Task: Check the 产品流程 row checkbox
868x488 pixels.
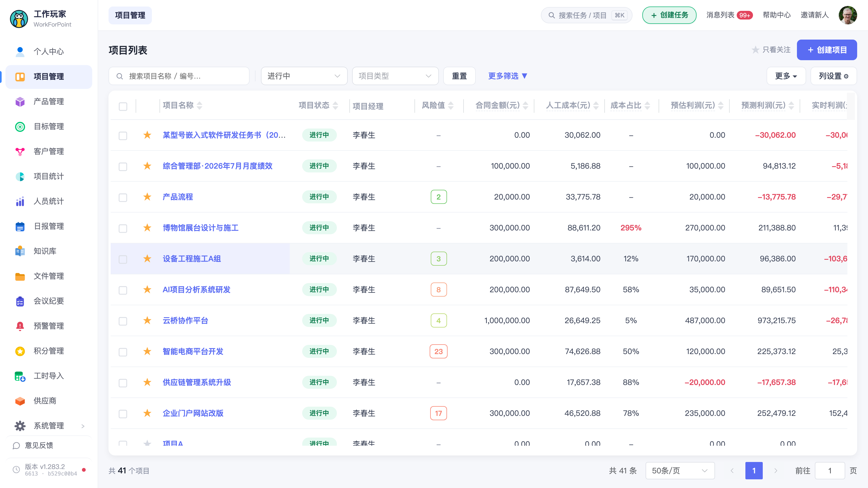Action: 123,197
